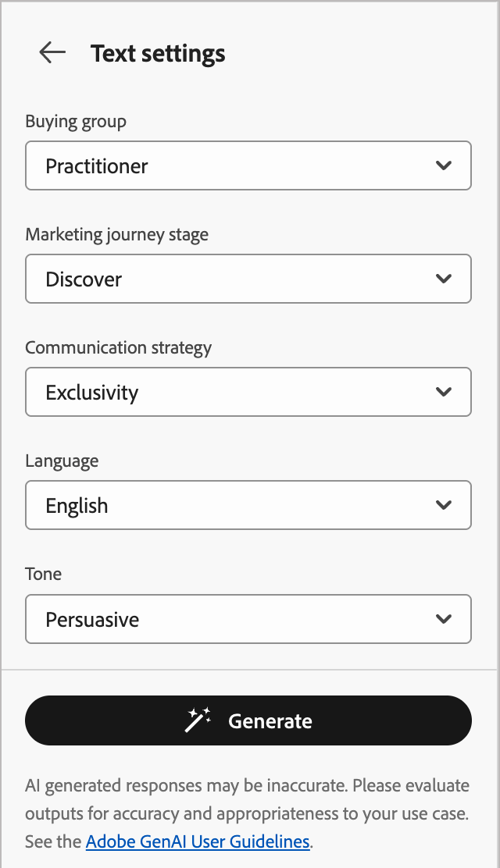This screenshot has height=868, width=500.
Task: Open the Language dropdown showing English
Action: tap(248, 505)
